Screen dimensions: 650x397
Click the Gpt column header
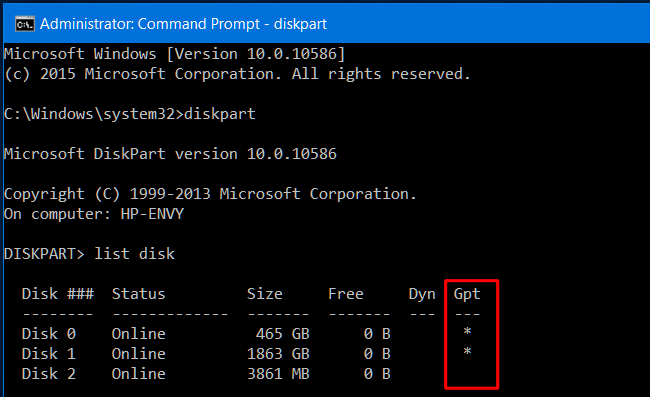(467, 294)
